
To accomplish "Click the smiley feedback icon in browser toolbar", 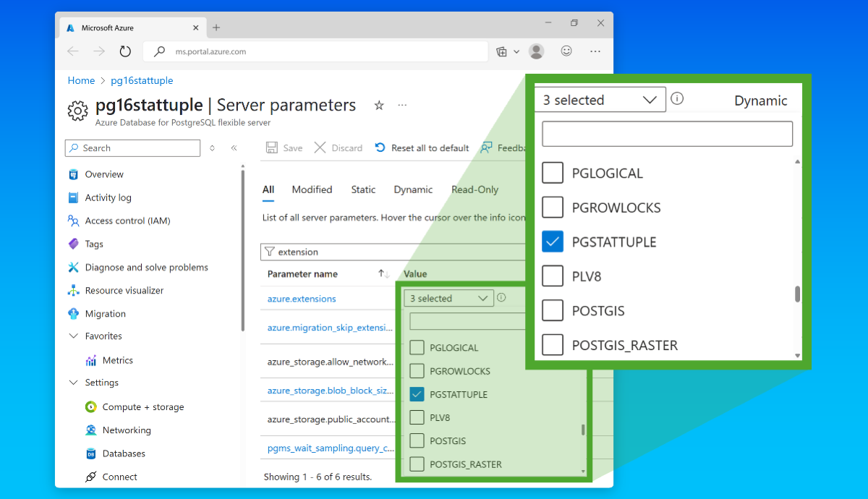I will click(566, 51).
